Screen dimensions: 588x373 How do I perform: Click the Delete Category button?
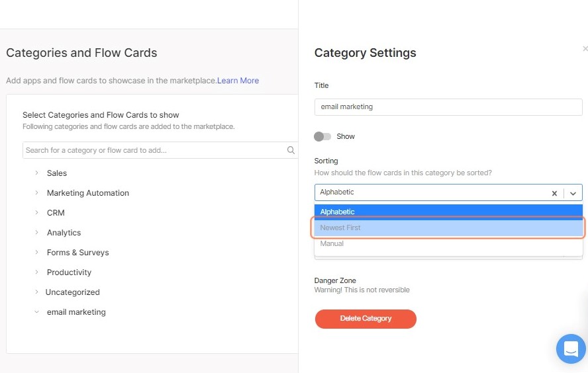[x=366, y=319]
